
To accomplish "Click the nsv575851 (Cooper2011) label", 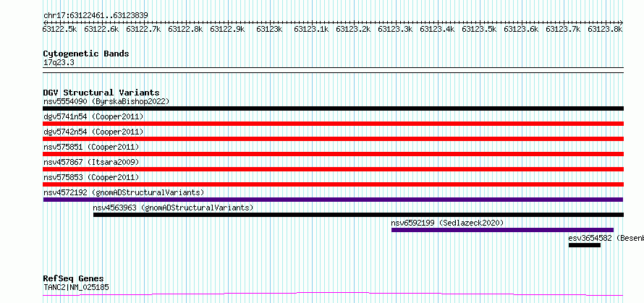I will pos(91,147).
